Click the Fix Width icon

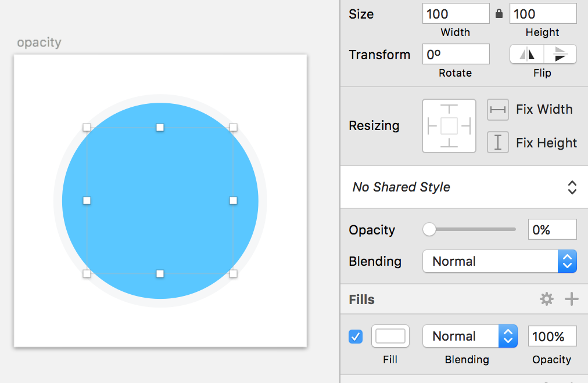[498, 110]
